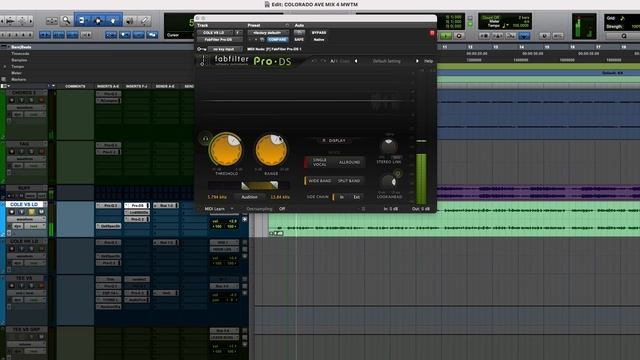Viewport: 640px width, 360px height.
Task: Open Oversampling Off setting
Action: click(282, 209)
